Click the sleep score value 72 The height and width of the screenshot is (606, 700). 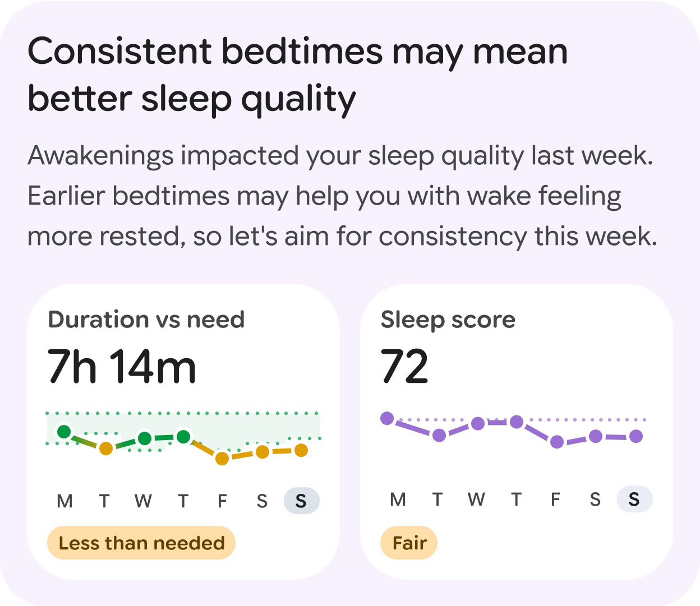pyautogui.click(x=404, y=367)
